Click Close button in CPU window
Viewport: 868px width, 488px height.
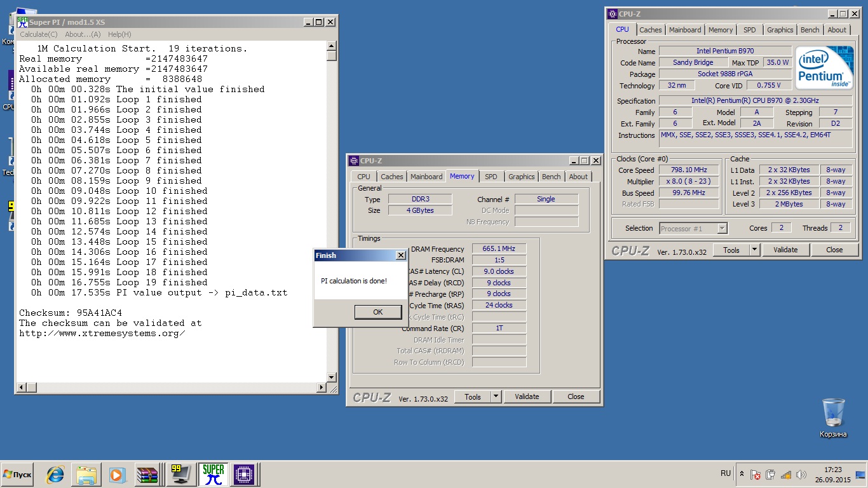tap(835, 250)
